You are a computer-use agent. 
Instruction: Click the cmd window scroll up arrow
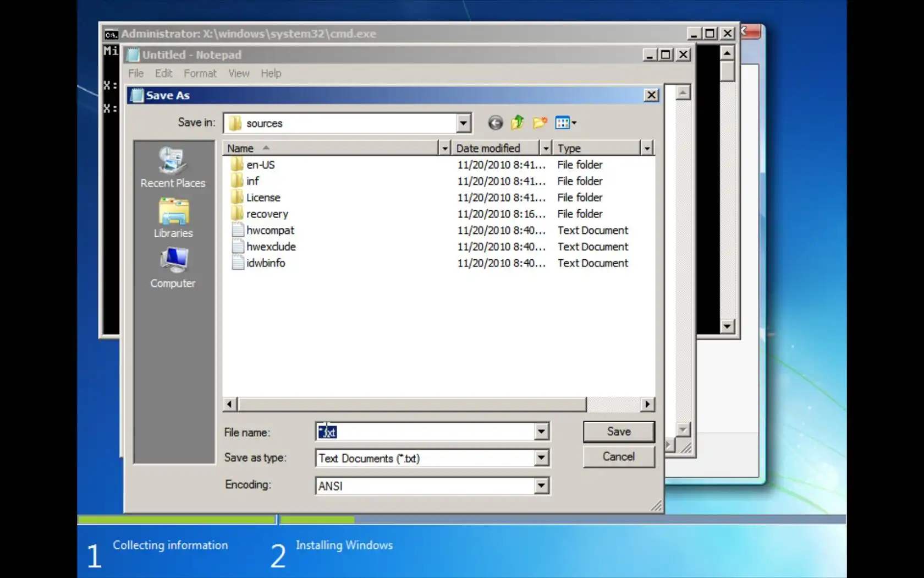point(727,53)
